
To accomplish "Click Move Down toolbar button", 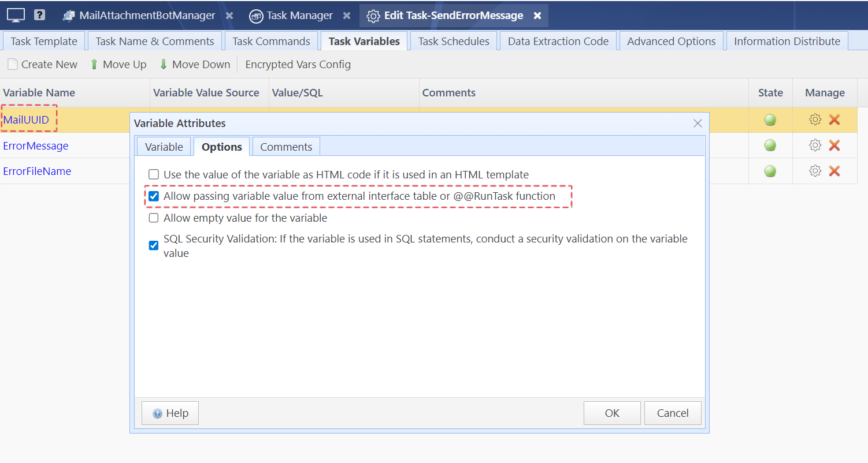I will (194, 65).
